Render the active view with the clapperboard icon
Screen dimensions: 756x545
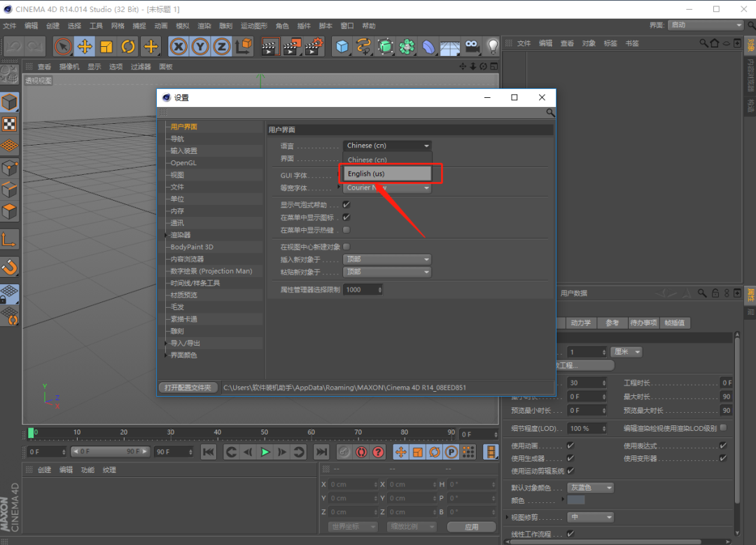(x=270, y=47)
